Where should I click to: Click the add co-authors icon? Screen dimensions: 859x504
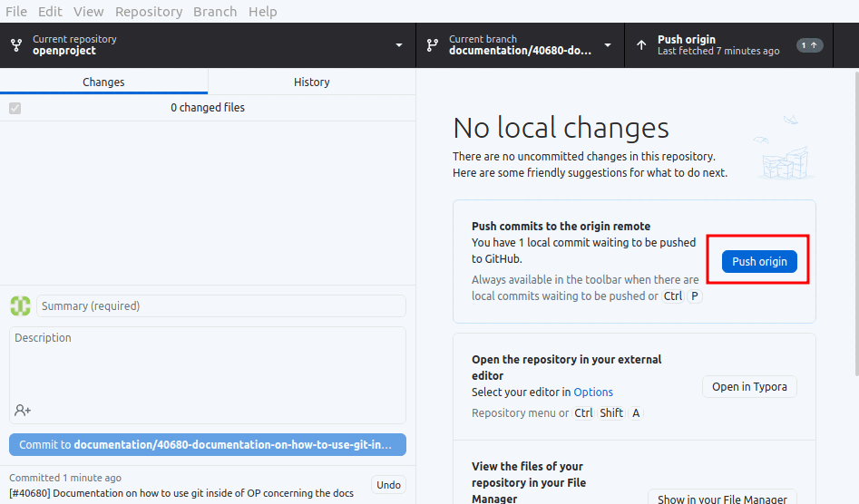[x=23, y=411]
